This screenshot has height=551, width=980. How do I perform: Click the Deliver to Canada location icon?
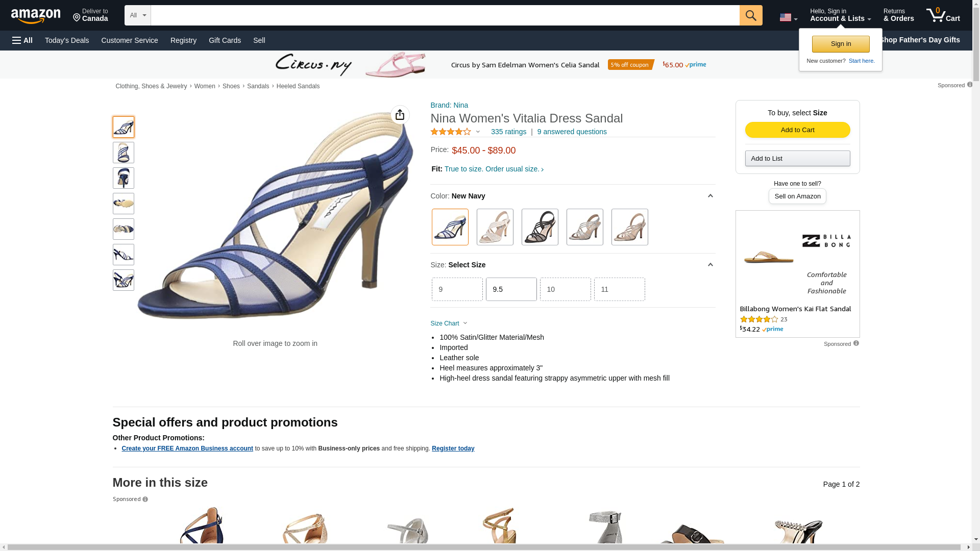click(77, 18)
